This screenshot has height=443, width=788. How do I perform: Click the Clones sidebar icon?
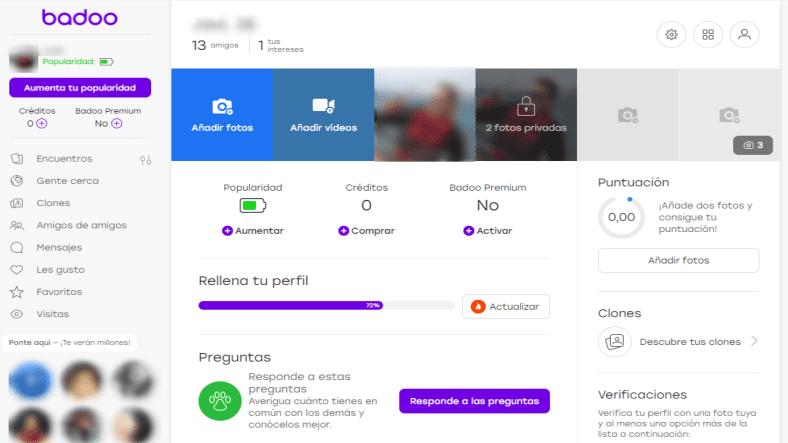tap(17, 203)
